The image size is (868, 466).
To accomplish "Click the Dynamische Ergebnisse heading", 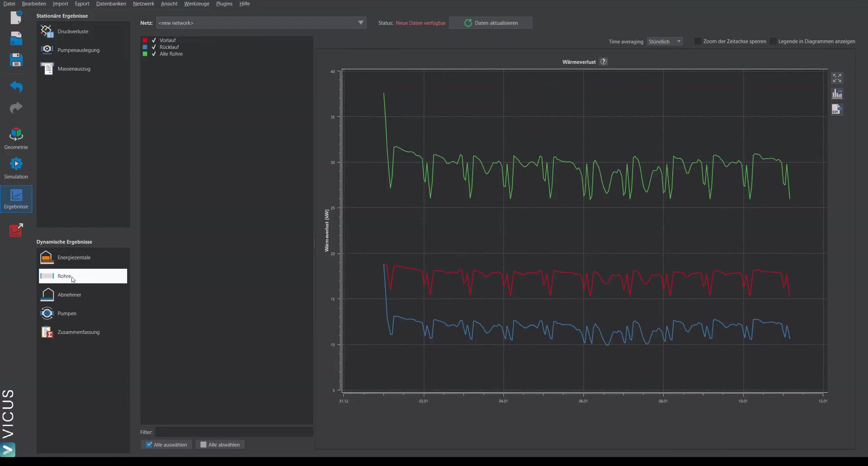I will pos(64,242).
